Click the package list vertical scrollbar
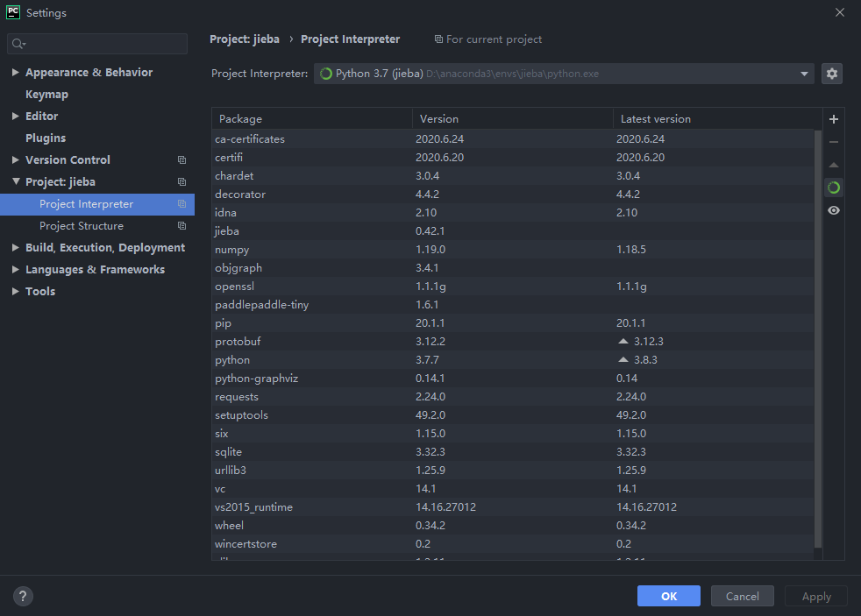 pyautogui.click(x=818, y=338)
